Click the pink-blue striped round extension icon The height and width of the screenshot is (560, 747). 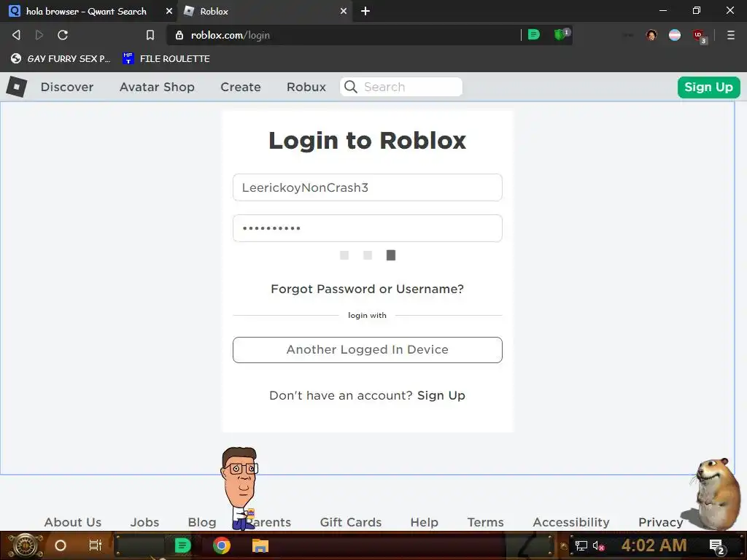coord(675,35)
